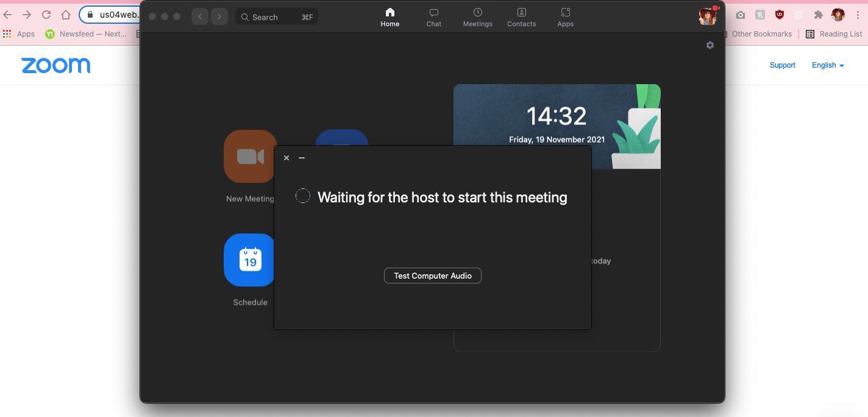868x417 pixels.
Task: Open the Newsfeed — Next... bookmark
Action: [86, 34]
